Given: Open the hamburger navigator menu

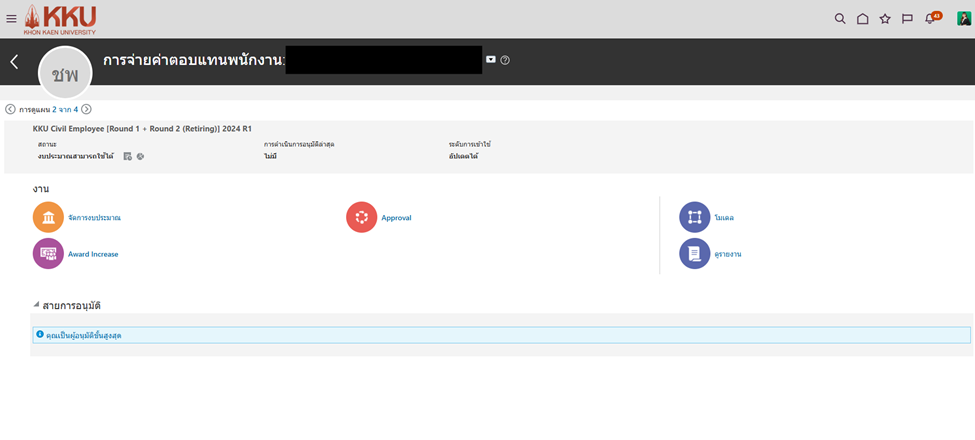Looking at the screenshot, I should [11, 18].
